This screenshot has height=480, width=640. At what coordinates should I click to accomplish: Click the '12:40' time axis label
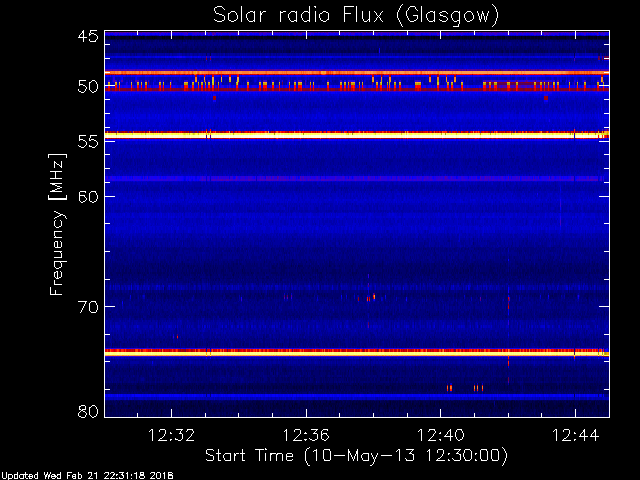pyautogui.click(x=440, y=436)
